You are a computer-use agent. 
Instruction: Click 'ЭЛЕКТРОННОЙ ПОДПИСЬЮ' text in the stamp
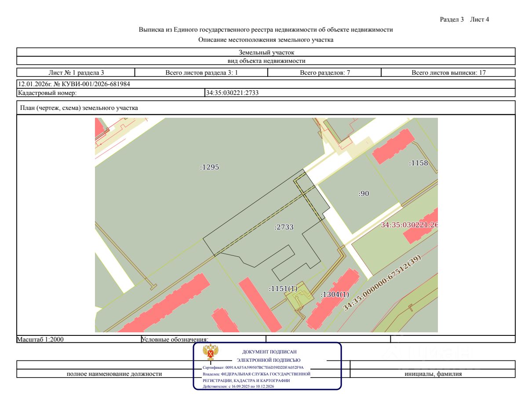tap(269, 360)
